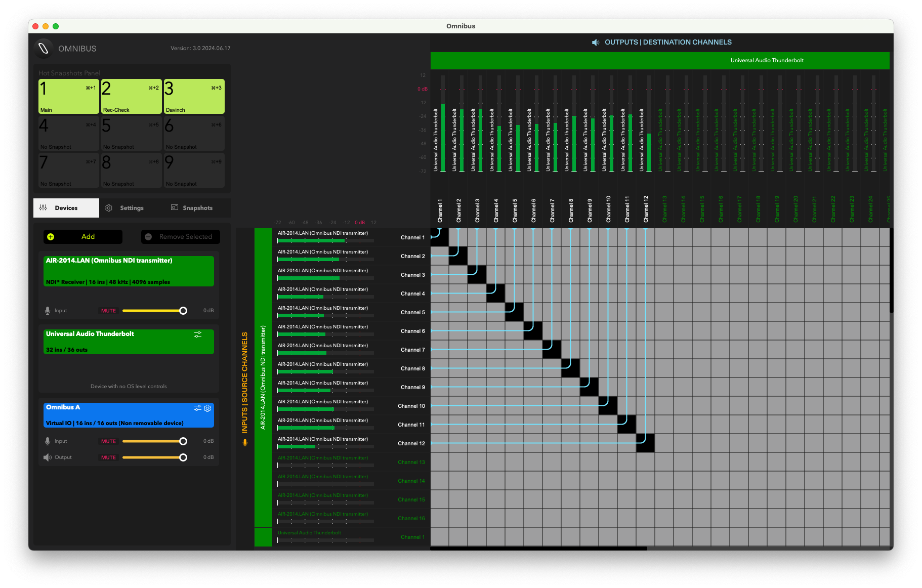
Task: Click the minus icon on Remove Selected
Action: (x=148, y=237)
